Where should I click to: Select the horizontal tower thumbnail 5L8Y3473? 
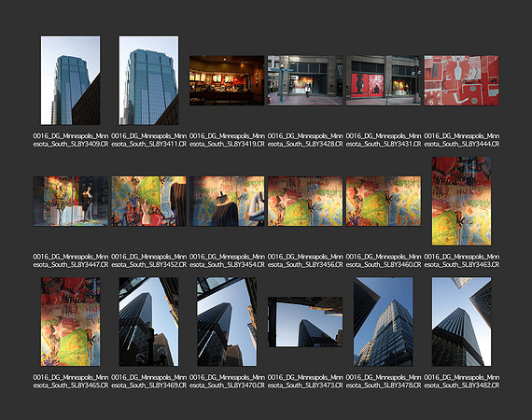[x=305, y=322]
